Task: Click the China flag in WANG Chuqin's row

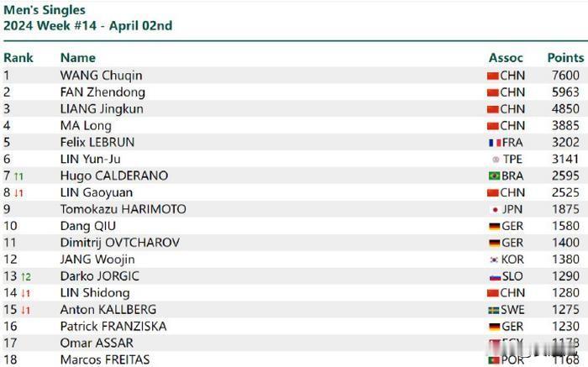Action: [493, 76]
